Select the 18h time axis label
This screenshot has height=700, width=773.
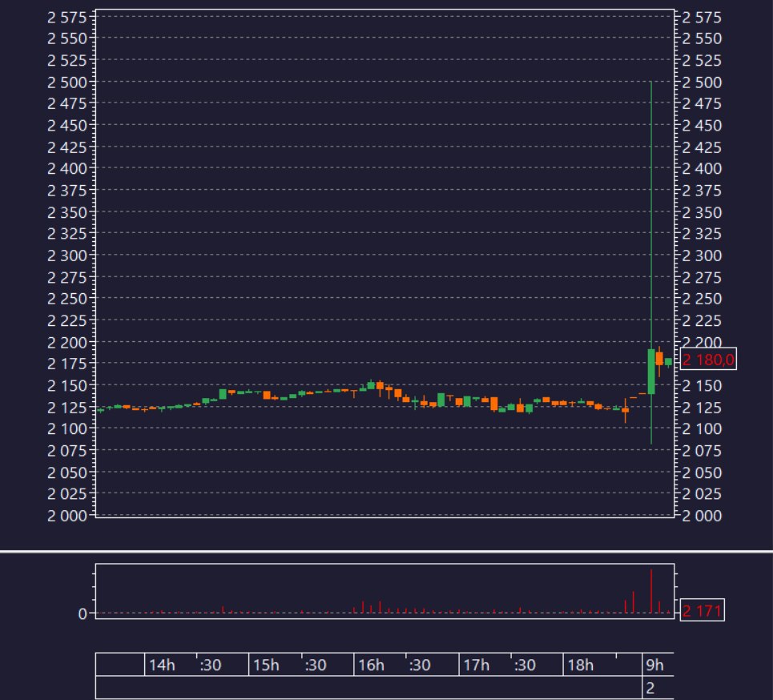pos(580,665)
